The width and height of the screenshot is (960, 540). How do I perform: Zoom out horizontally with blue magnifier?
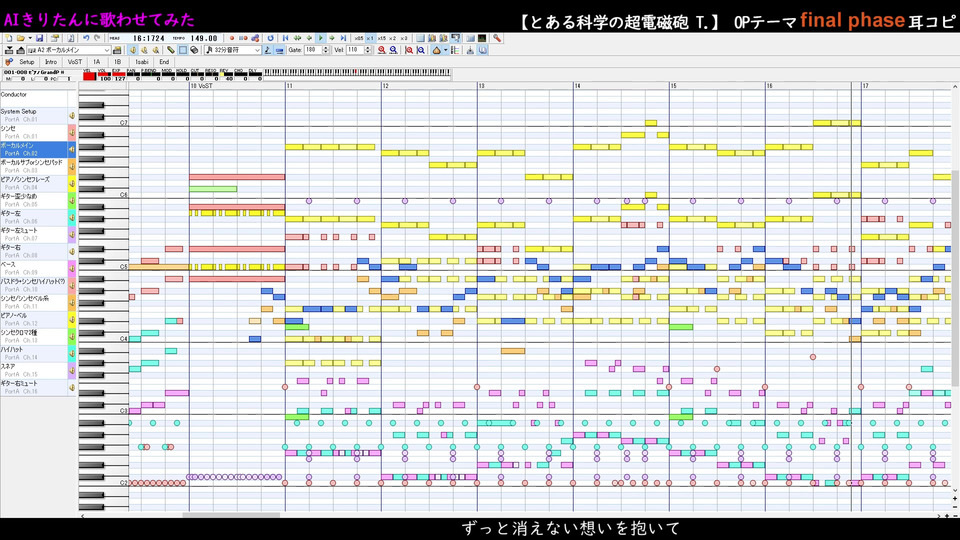[x=393, y=50]
